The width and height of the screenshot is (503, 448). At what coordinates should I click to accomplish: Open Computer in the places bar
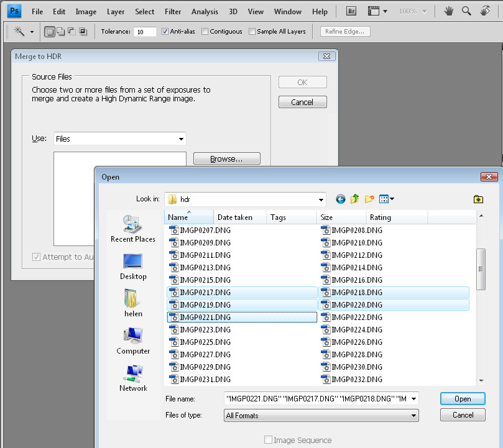(133, 341)
